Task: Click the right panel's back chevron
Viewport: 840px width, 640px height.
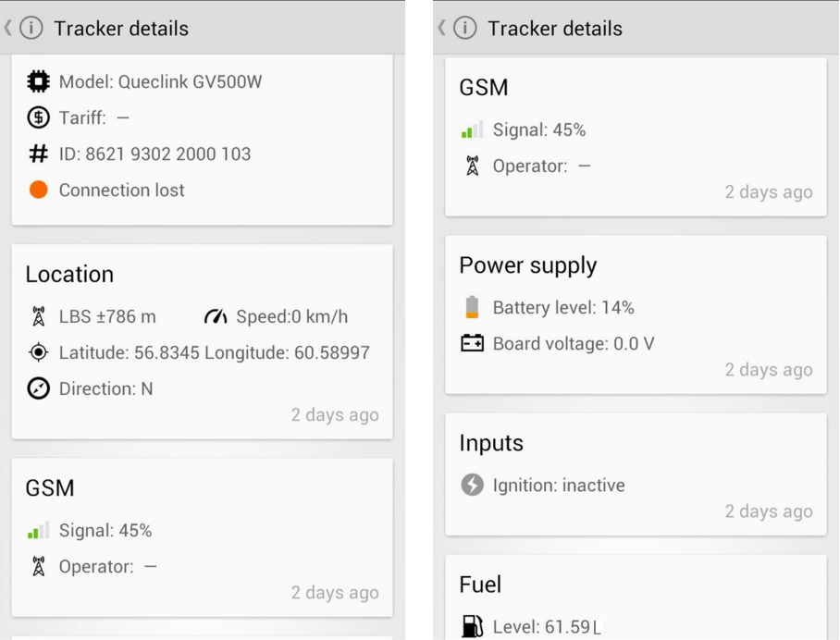Action: click(x=442, y=28)
